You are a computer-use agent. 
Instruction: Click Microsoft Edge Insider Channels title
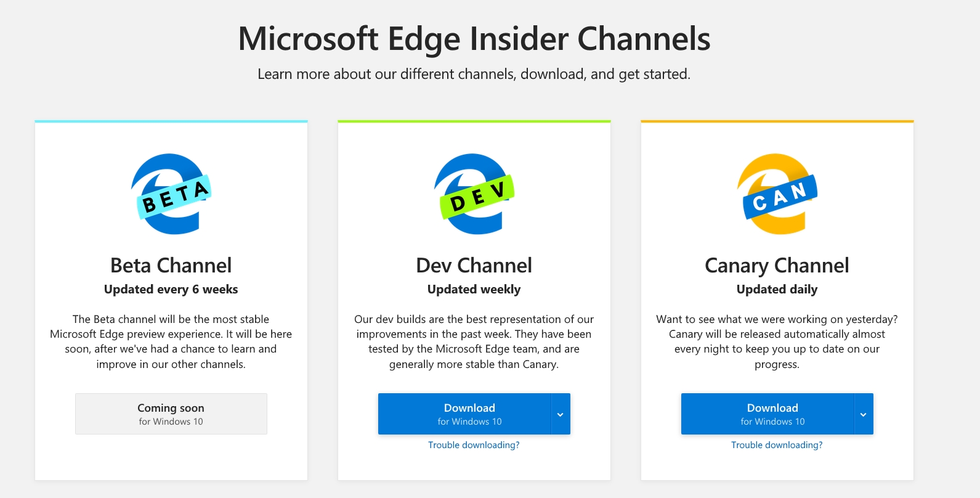474,39
